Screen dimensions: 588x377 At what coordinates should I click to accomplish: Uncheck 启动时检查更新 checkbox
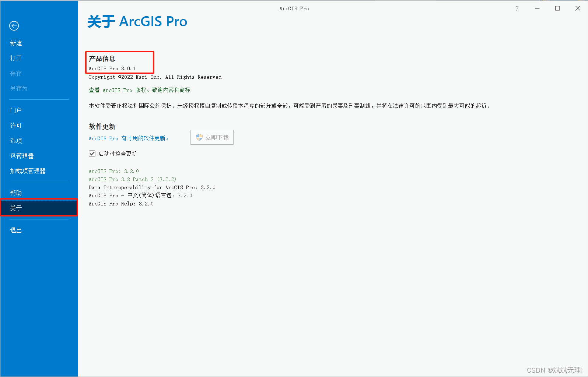[x=92, y=154]
